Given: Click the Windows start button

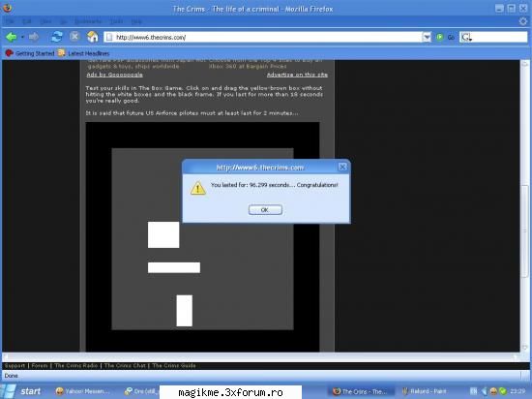Looking at the screenshot, I should pyautogui.click(x=22, y=391).
